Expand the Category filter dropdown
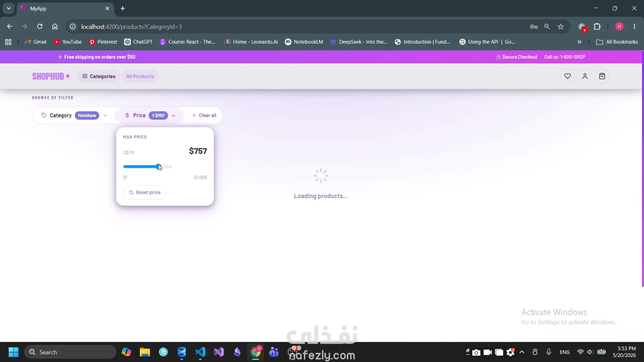The image size is (644, 362). 105,115
